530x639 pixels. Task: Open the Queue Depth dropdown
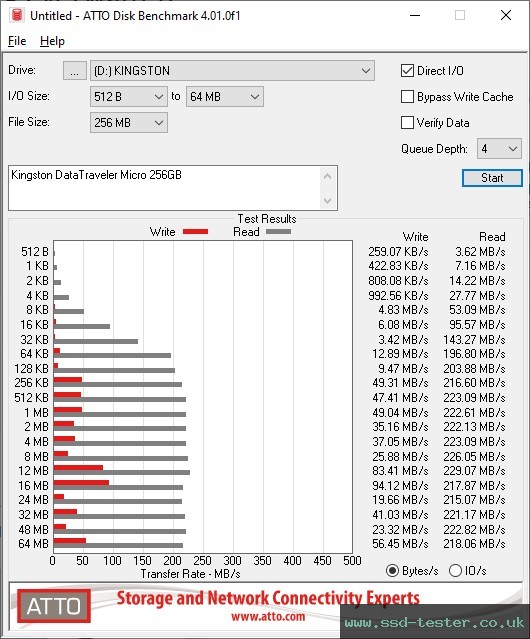tap(499, 149)
